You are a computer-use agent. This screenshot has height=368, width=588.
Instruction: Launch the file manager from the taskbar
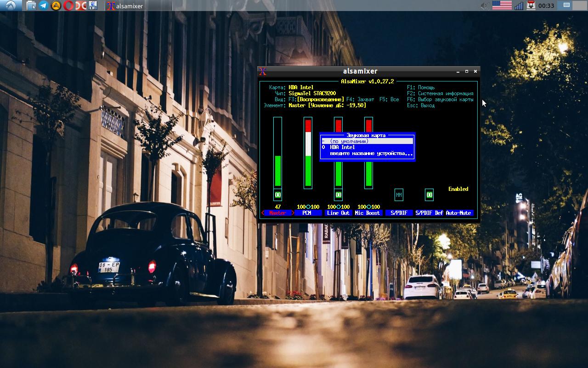31,6
